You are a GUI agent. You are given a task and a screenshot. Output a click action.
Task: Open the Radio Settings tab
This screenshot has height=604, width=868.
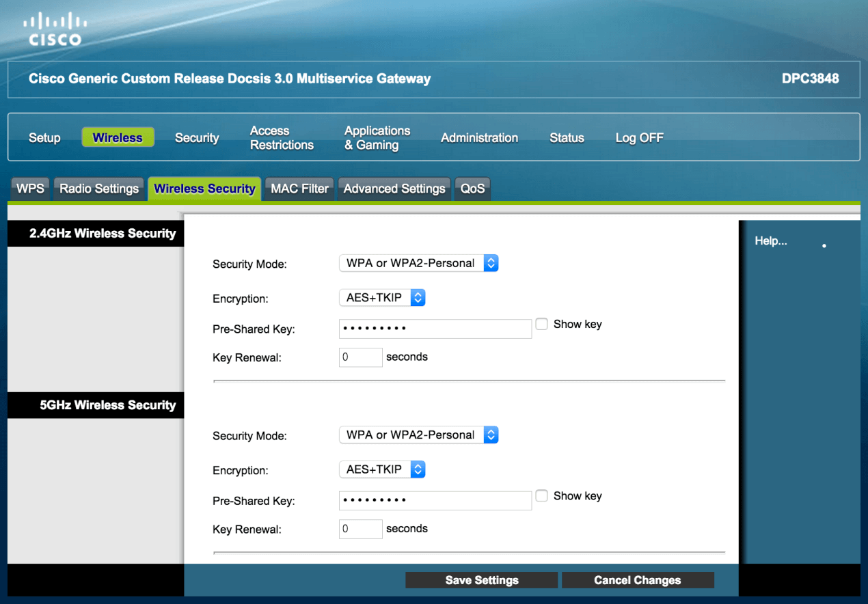[99, 189]
